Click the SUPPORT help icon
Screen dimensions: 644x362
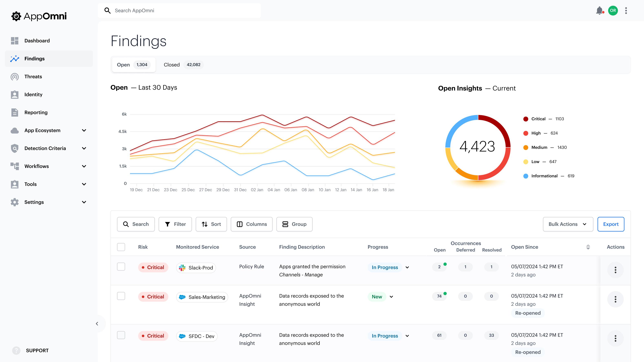16,351
